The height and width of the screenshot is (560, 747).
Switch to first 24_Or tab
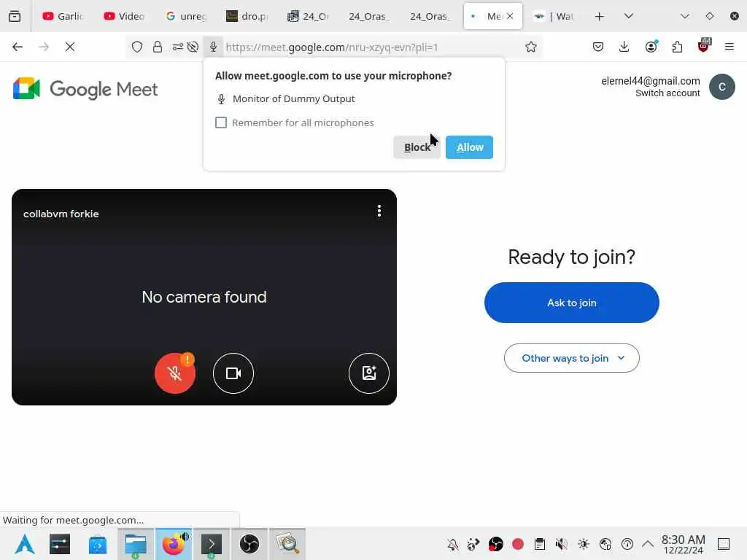pos(308,16)
